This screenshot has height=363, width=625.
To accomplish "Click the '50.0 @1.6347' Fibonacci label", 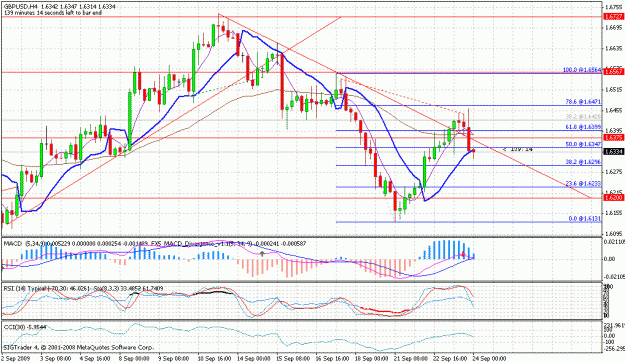I will pyautogui.click(x=583, y=144).
